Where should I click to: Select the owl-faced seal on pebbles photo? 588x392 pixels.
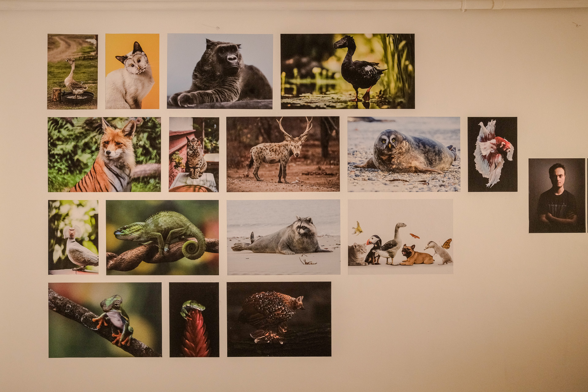(x=404, y=154)
